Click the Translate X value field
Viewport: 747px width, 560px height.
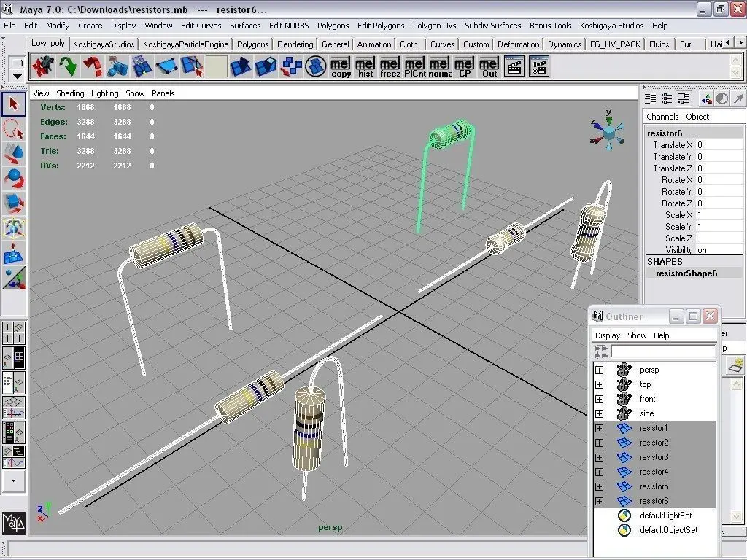[719, 145]
